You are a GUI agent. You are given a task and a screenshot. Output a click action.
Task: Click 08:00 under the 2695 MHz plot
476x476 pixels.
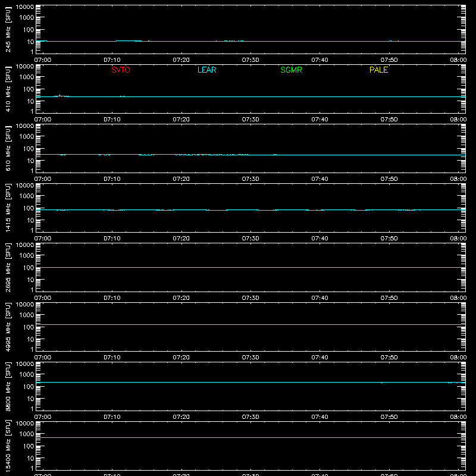pos(458,298)
